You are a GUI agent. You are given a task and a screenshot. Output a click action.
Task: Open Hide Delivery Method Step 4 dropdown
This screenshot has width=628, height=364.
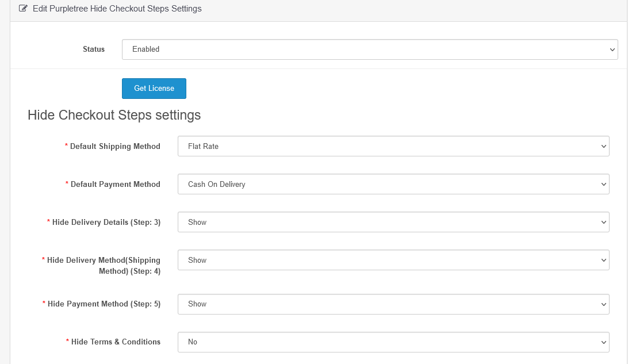point(393,260)
